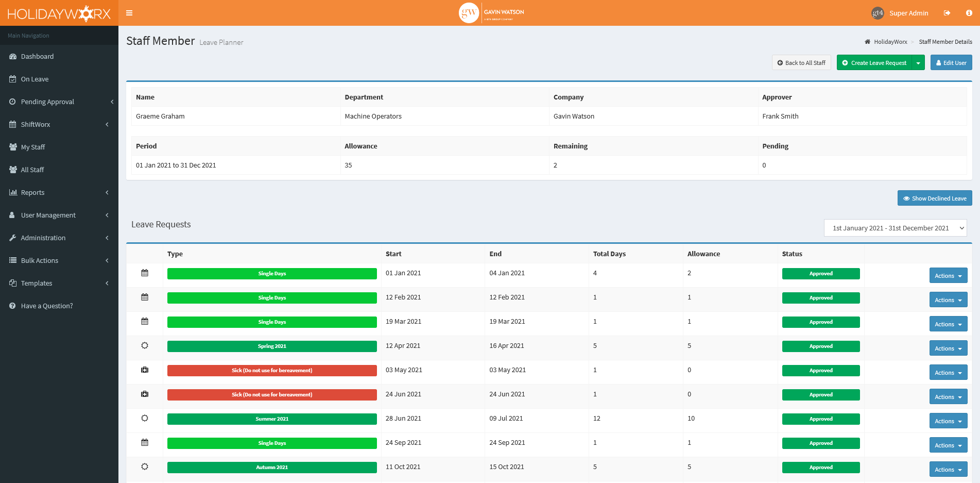The image size is (980, 483).
Task: Open the Dashboard menu item
Action: coord(37,56)
